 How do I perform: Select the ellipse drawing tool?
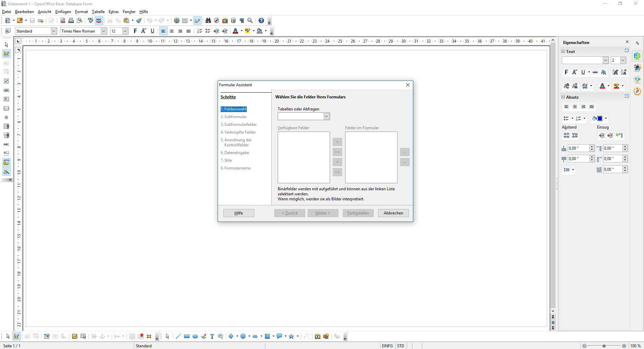[x=195, y=336]
